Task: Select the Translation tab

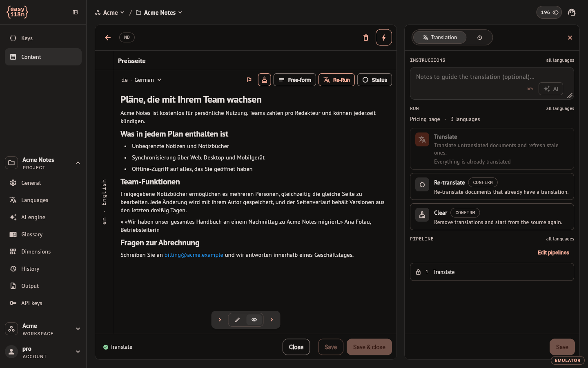Action: (x=440, y=38)
